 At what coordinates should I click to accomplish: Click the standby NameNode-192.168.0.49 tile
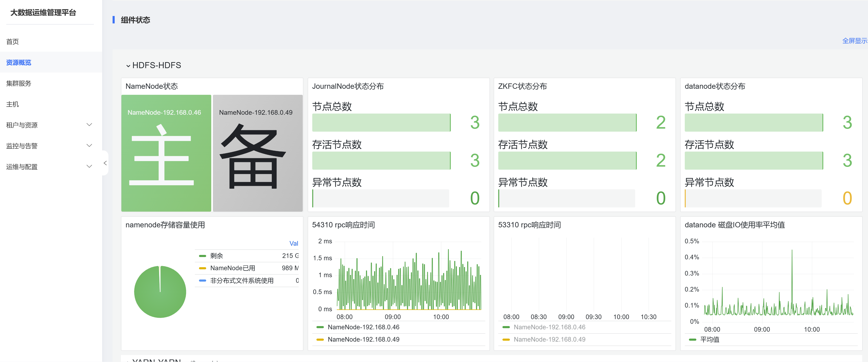258,153
